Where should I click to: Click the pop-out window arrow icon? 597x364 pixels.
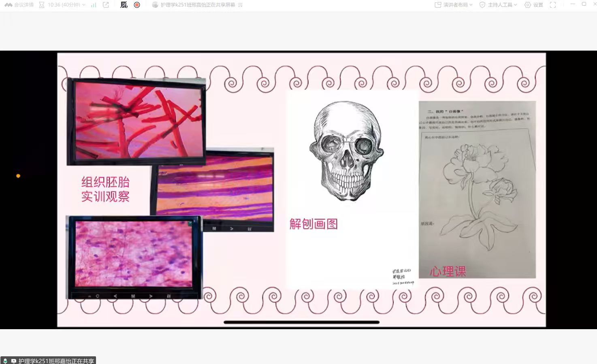[x=106, y=5]
